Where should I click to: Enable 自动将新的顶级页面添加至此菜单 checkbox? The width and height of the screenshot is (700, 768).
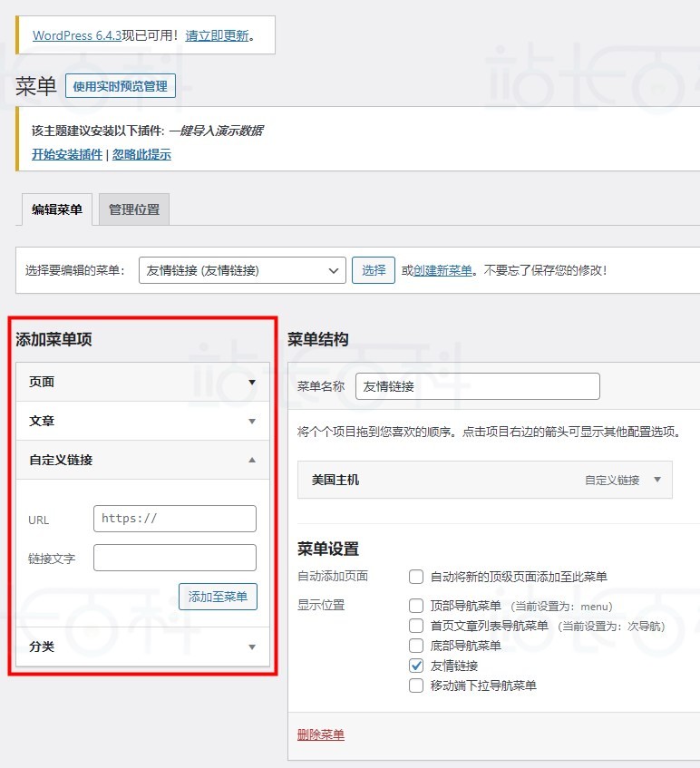click(416, 577)
